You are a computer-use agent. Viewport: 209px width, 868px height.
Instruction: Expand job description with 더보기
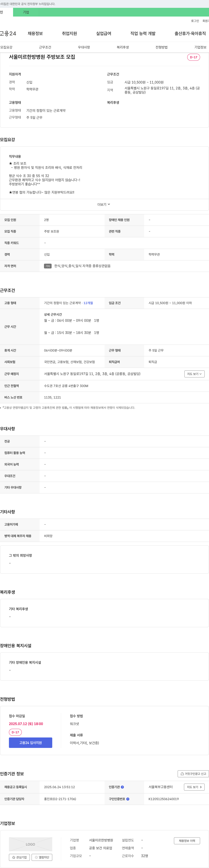(x=104, y=204)
